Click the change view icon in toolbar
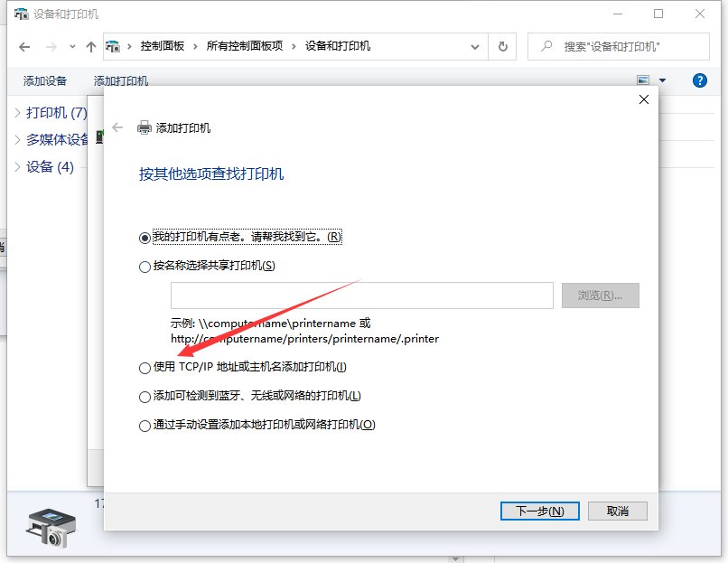 (x=643, y=80)
